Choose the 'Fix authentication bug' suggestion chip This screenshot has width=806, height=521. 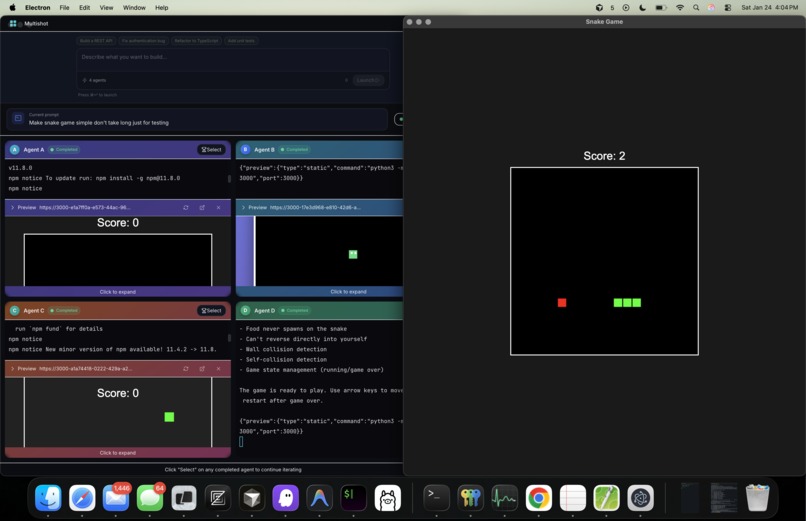coord(143,41)
